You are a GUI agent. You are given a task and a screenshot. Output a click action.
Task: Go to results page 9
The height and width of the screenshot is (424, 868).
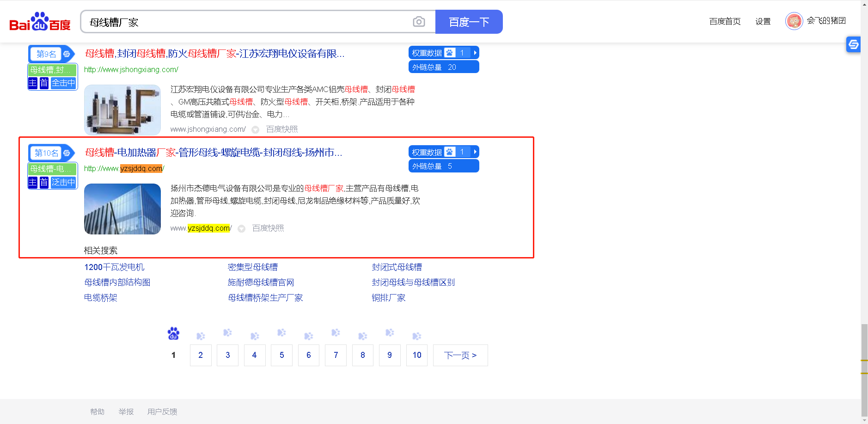coord(390,355)
